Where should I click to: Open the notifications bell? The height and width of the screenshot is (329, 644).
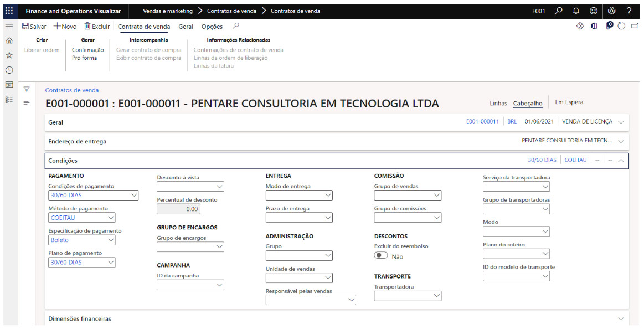click(x=576, y=11)
